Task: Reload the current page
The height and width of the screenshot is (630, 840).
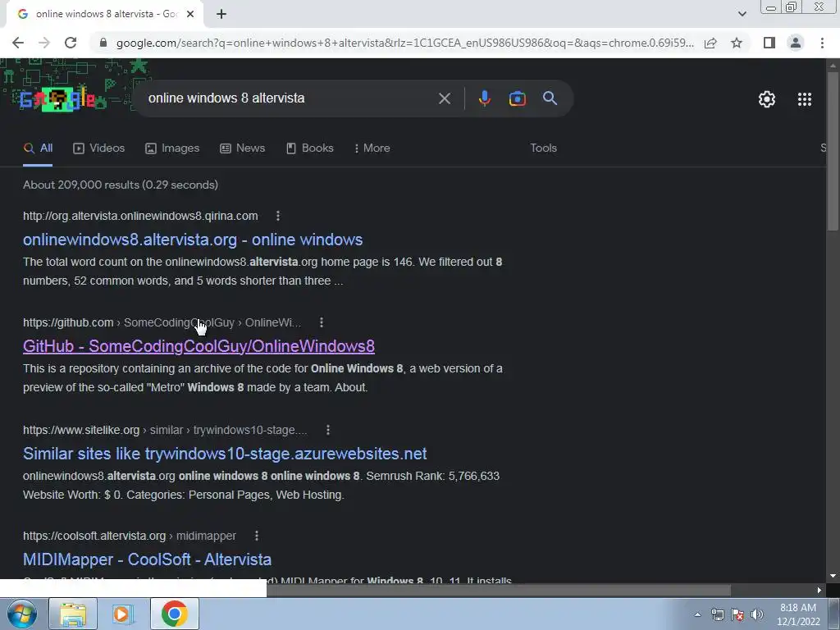Action: click(x=71, y=43)
